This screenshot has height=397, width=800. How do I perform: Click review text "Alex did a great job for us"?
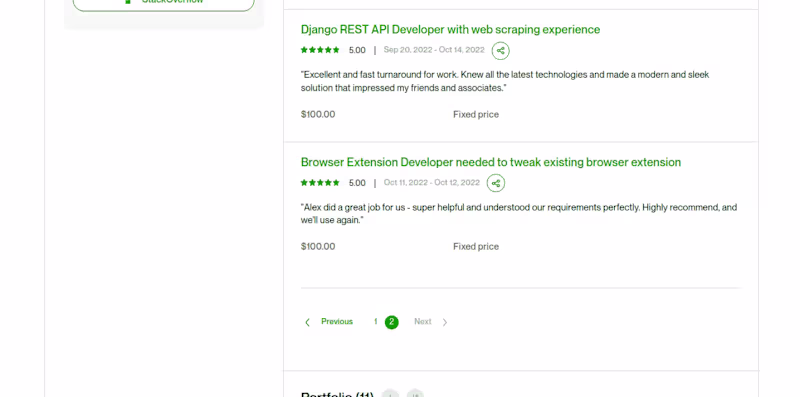(x=354, y=207)
